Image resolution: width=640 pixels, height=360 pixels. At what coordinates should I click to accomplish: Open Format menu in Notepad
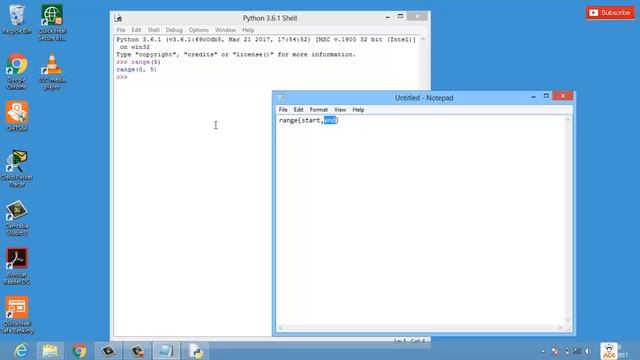click(318, 109)
